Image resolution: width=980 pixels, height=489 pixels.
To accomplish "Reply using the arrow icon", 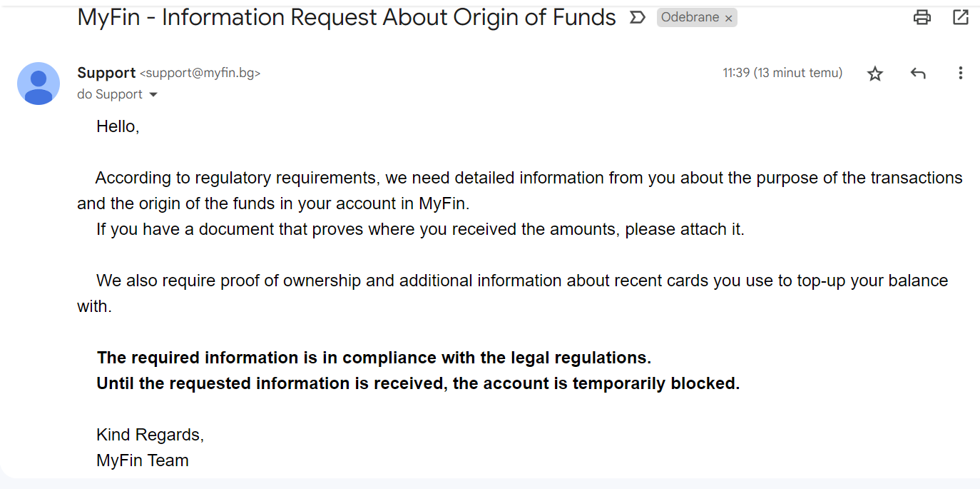I will [918, 74].
